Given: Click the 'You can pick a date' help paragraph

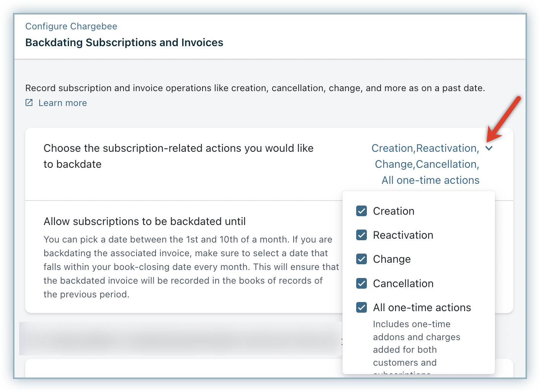Looking at the screenshot, I should 191,267.
